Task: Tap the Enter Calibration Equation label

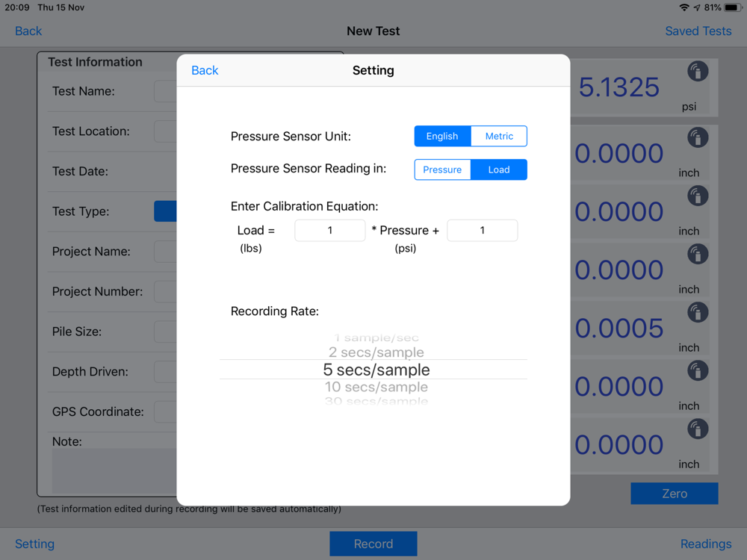Action: point(305,206)
